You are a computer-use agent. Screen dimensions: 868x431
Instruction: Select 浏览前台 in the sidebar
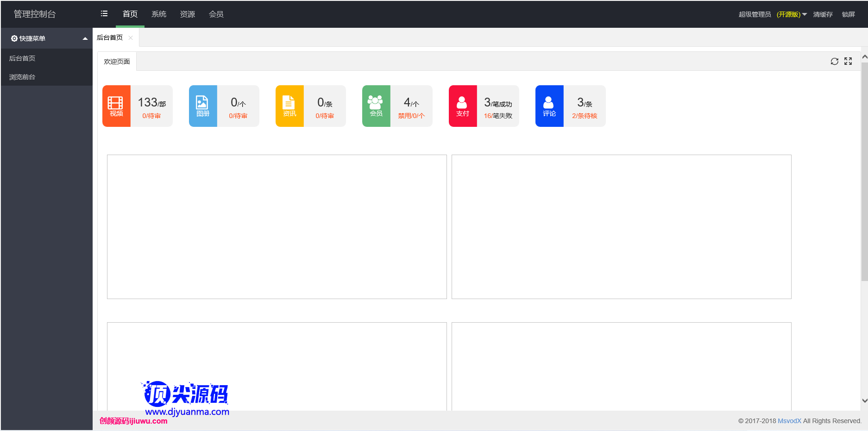22,77
